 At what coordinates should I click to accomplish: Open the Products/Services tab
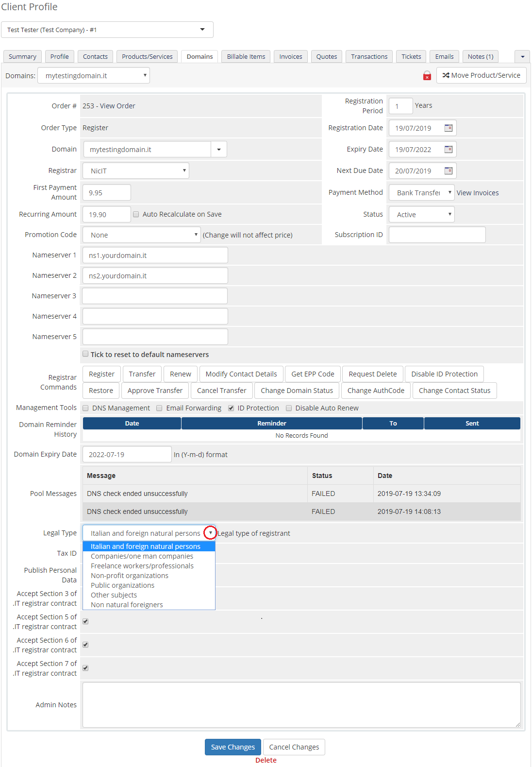coord(147,56)
